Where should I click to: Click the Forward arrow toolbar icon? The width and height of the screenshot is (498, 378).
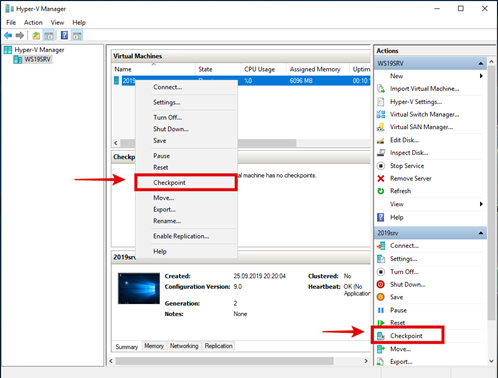tap(20, 35)
